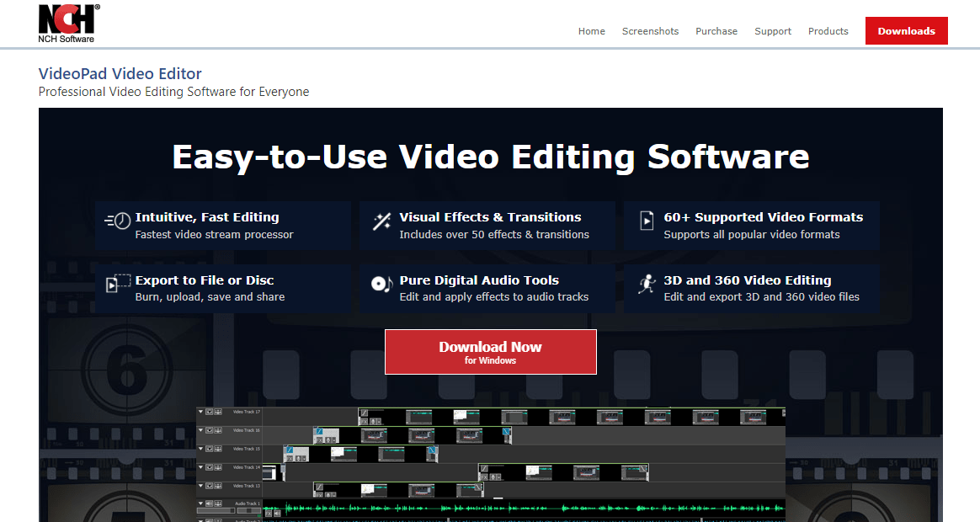The height and width of the screenshot is (522, 980).
Task: Hide Video Track 13 using its eye icon
Action: [x=210, y=486]
